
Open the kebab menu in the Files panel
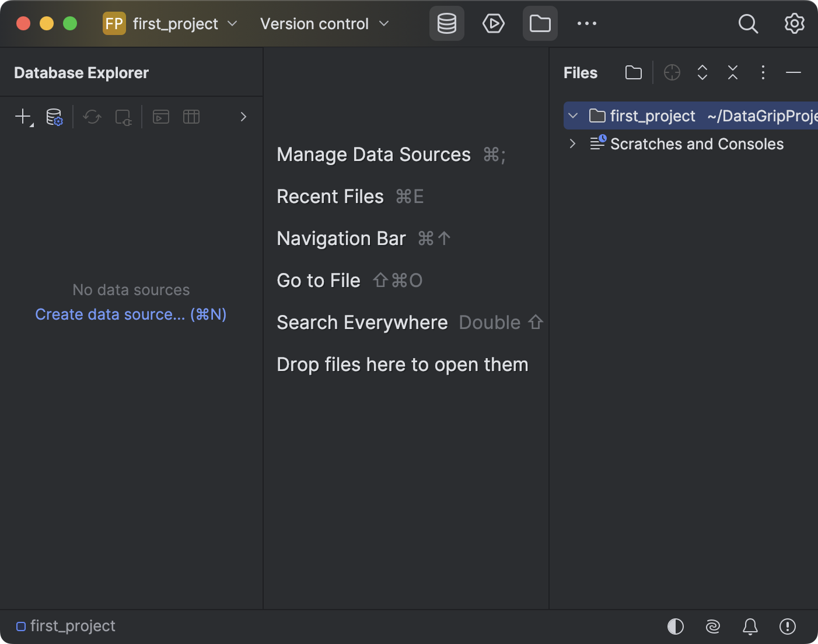(764, 72)
